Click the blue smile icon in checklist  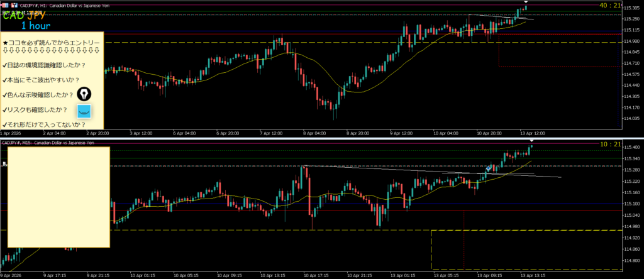click(x=84, y=111)
